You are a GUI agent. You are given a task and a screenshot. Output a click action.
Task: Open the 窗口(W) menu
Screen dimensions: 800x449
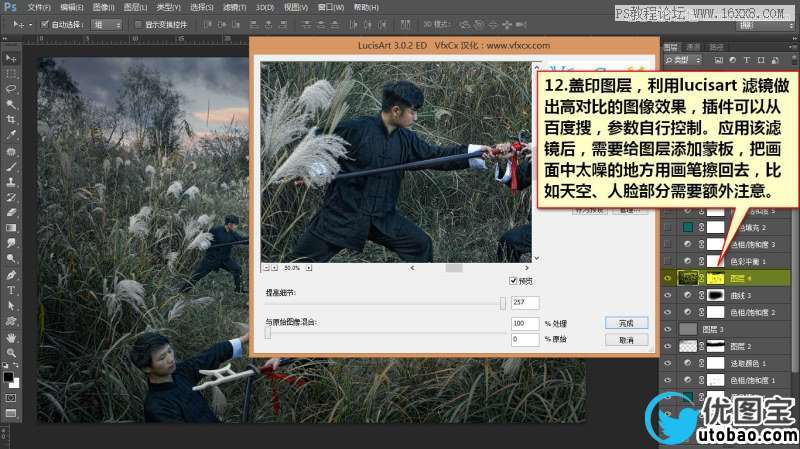coord(331,8)
